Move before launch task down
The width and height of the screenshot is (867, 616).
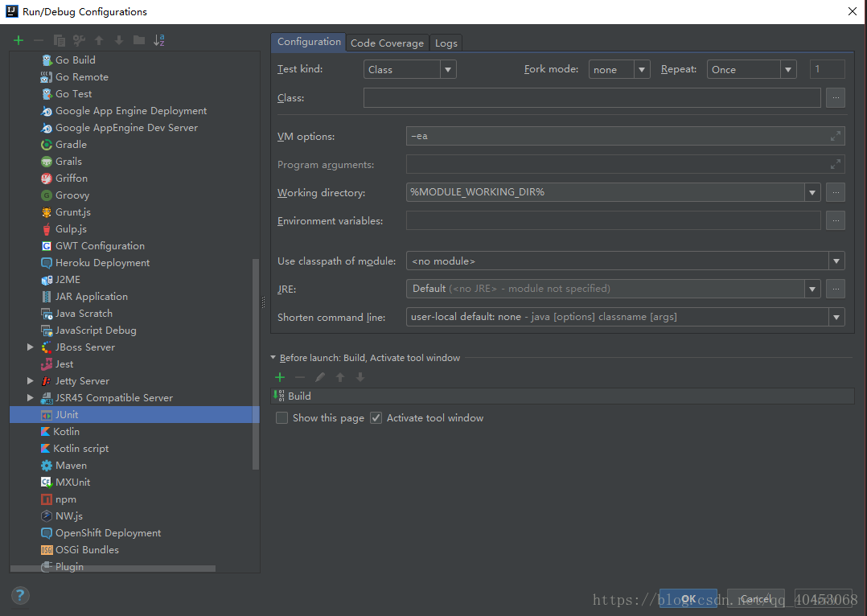pyautogui.click(x=360, y=377)
